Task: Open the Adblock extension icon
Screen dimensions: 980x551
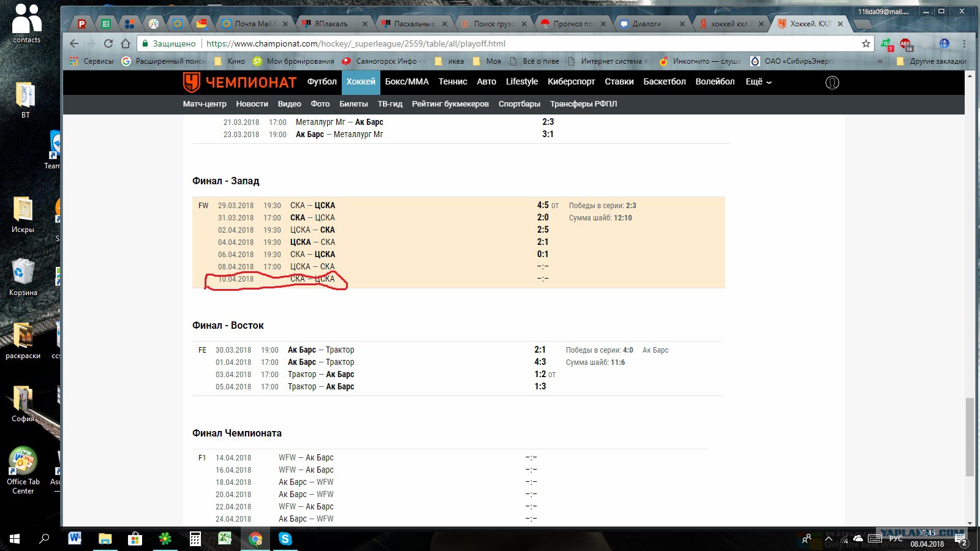Action: tap(906, 44)
